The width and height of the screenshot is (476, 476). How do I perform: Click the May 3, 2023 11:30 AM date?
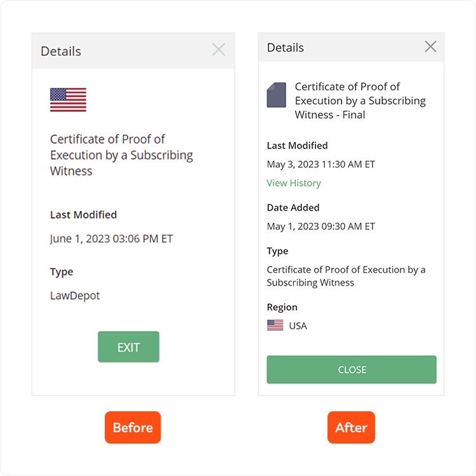click(321, 164)
